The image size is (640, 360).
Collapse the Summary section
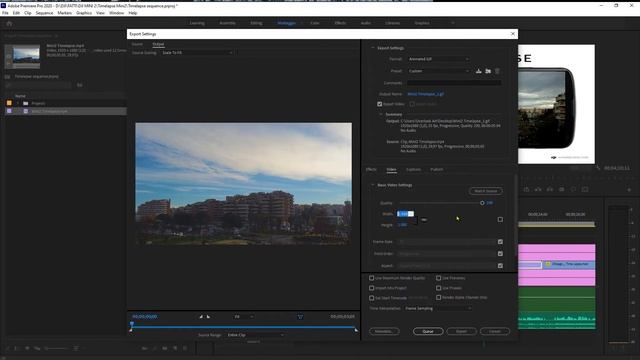click(381, 114)
